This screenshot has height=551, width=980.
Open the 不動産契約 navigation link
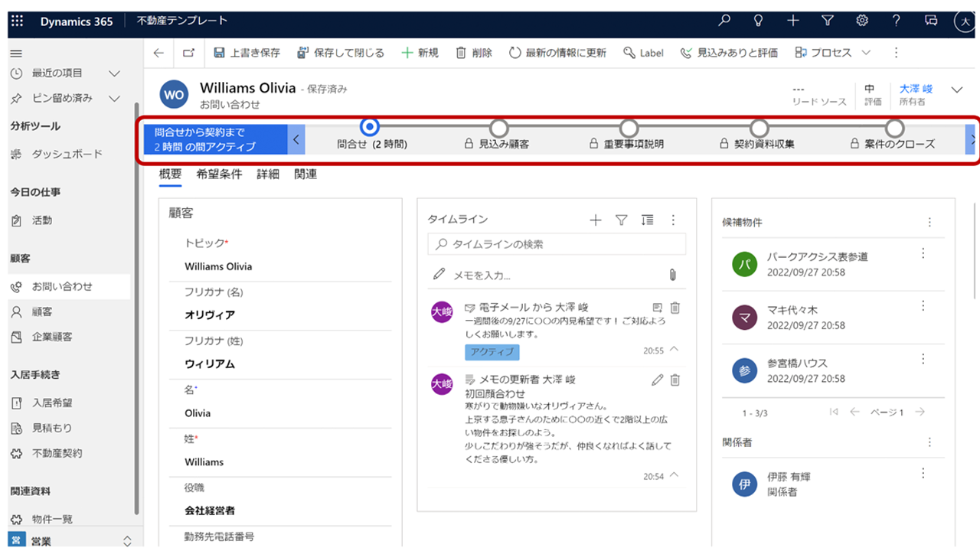tap(57, 453)
